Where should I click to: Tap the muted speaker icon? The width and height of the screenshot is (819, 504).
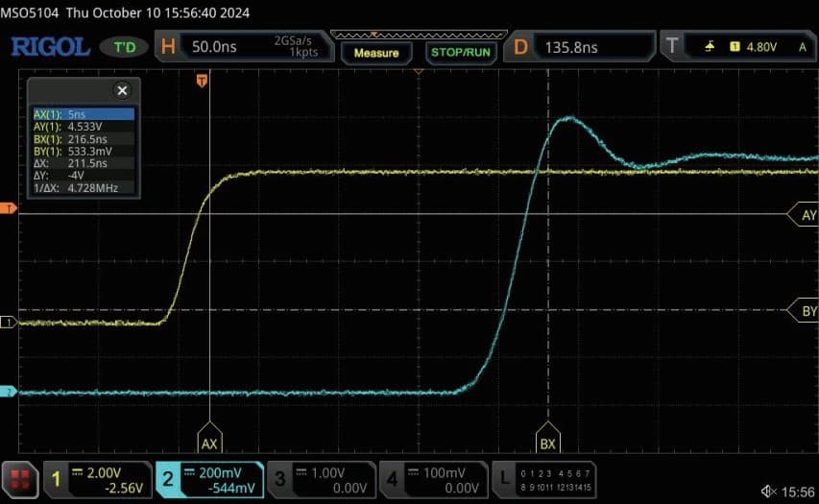768,492
